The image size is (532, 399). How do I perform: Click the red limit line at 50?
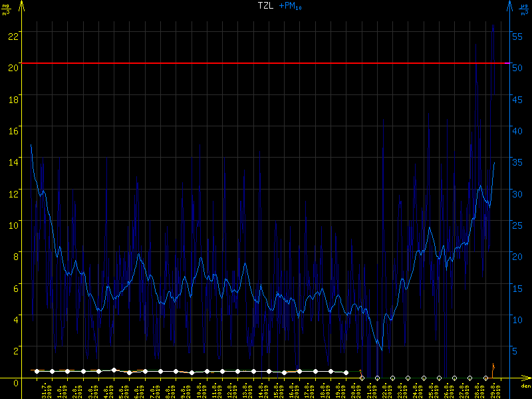266,63
